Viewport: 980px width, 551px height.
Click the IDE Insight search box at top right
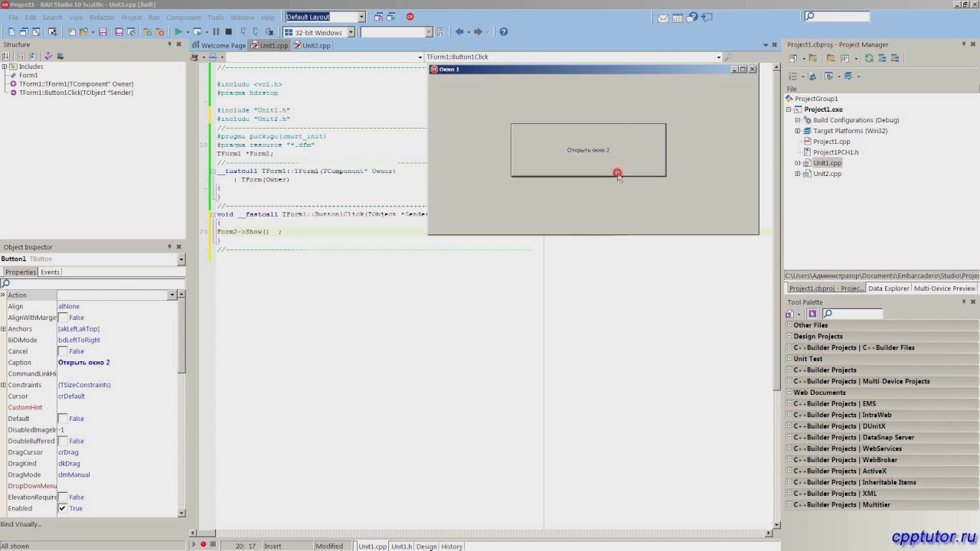[x=837, y=16]
